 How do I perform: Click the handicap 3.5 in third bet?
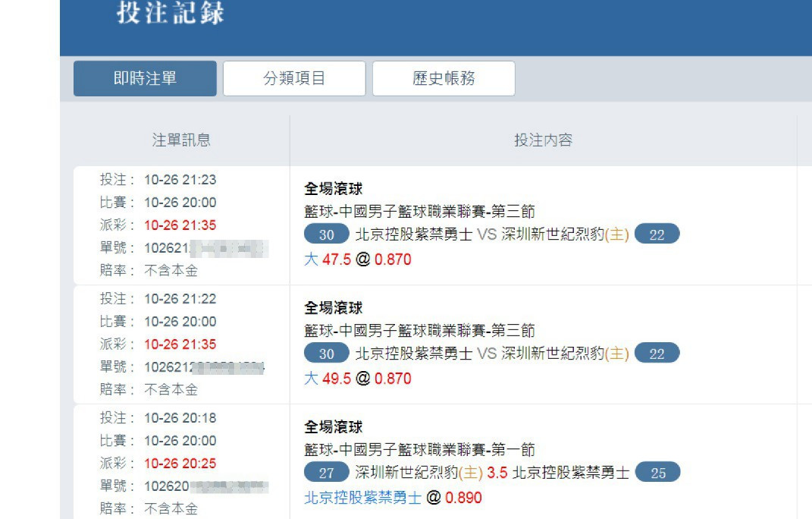497,473
